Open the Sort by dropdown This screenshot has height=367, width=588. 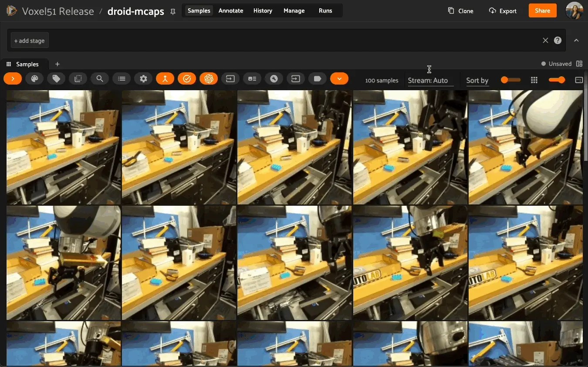[x=477, y=80]
